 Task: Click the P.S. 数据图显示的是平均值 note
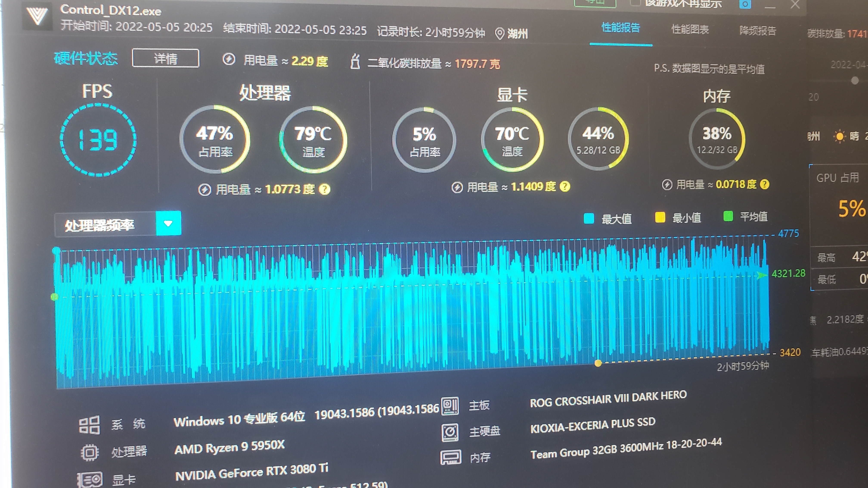tap(709, 69)
